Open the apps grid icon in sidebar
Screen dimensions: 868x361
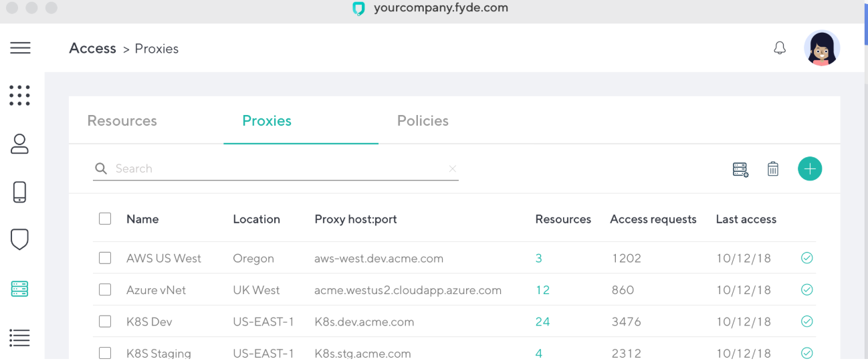(20, 96)
